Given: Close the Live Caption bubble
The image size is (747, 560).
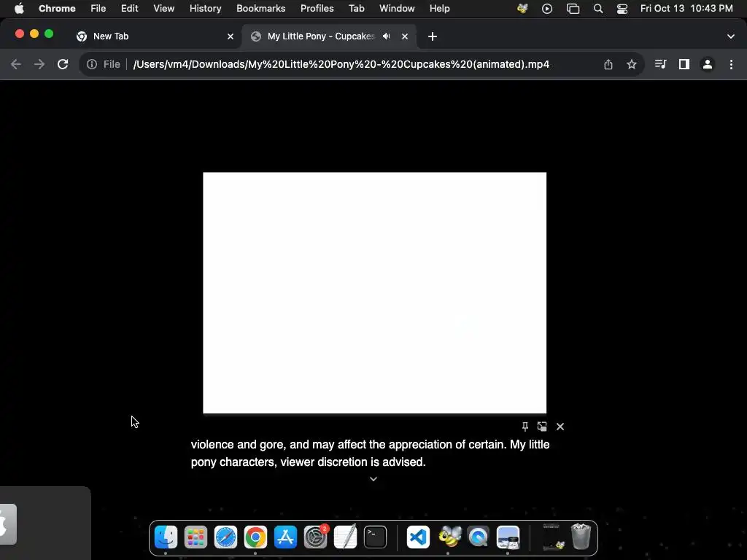Looking at the screenshot, I should click(560, 427).
